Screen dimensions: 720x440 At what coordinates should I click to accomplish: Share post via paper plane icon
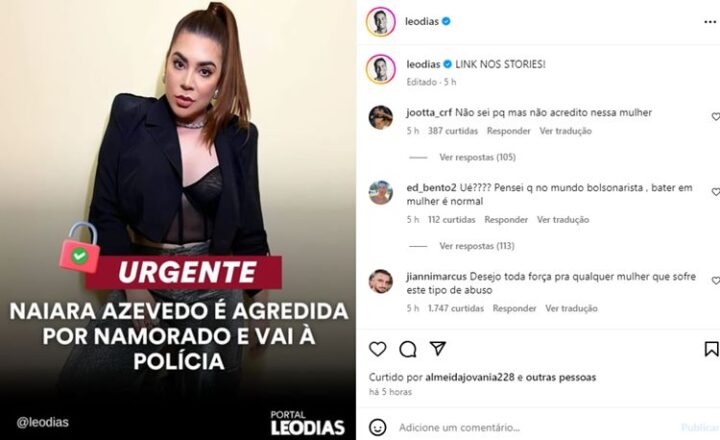pyautogui.click(x=438, y=349)
